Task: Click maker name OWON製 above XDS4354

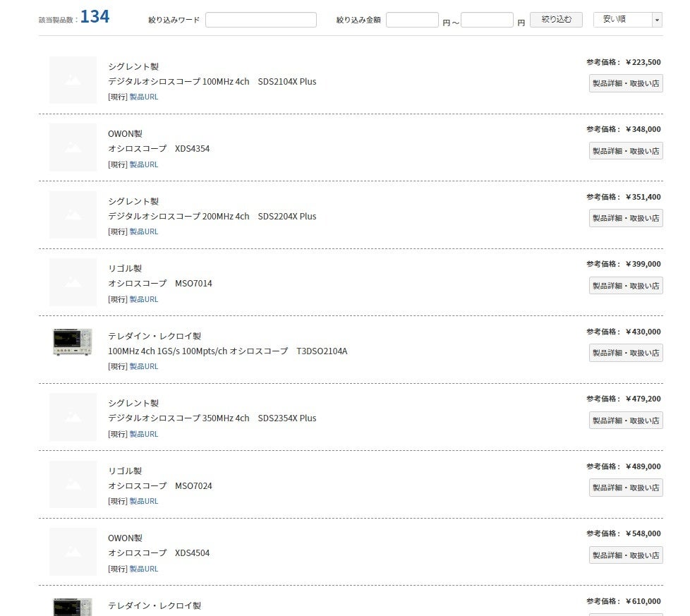Action: 125,134
